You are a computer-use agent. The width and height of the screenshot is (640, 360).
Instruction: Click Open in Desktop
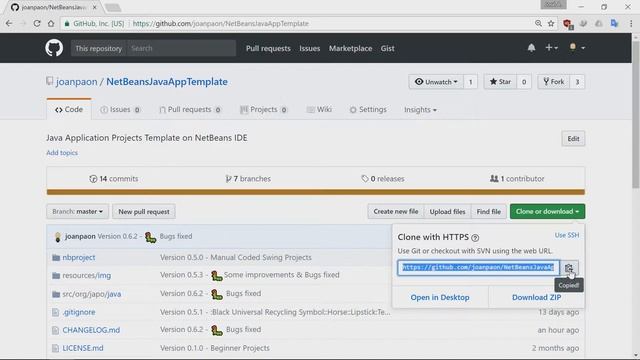pyautogui.click(x=440, y=298)
